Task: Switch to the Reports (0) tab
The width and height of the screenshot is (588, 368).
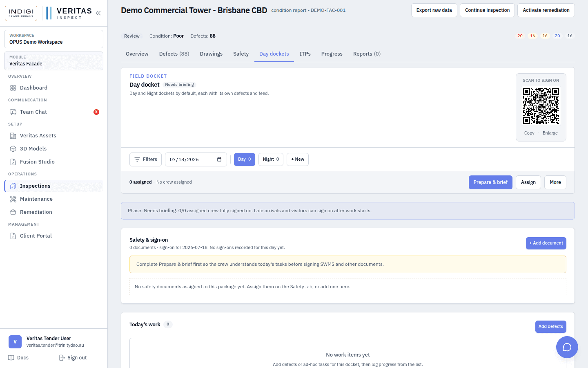Action: tap(367, 54)
